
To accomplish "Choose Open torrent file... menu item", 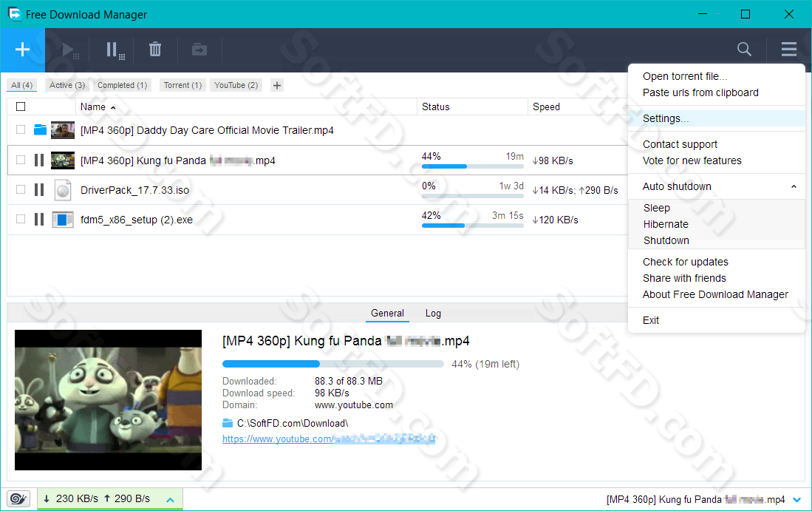I will (685, 76).
